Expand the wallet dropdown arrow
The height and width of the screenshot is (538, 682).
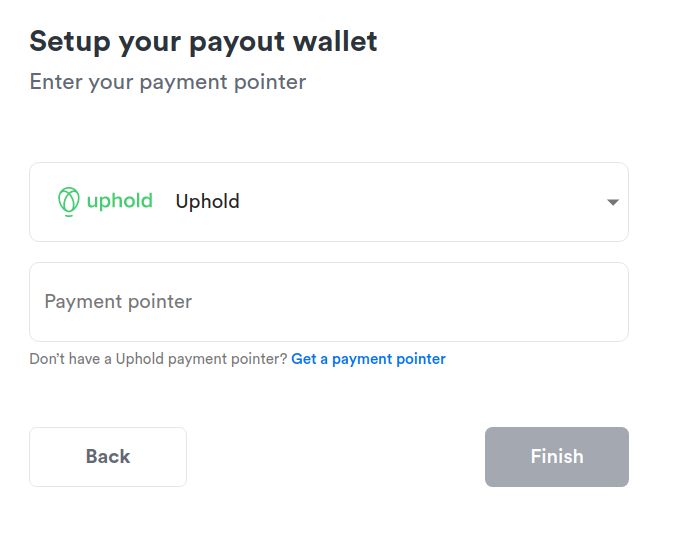[x=613, y=202]
